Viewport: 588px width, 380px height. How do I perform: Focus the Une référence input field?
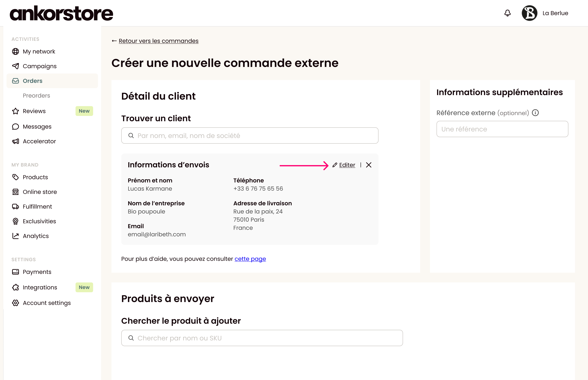click(502, 129)
